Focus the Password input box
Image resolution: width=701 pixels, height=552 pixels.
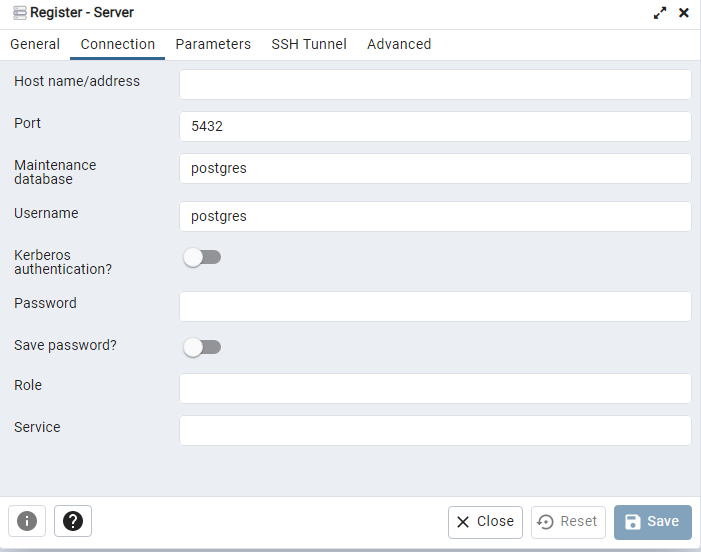(x=435, y=306)
